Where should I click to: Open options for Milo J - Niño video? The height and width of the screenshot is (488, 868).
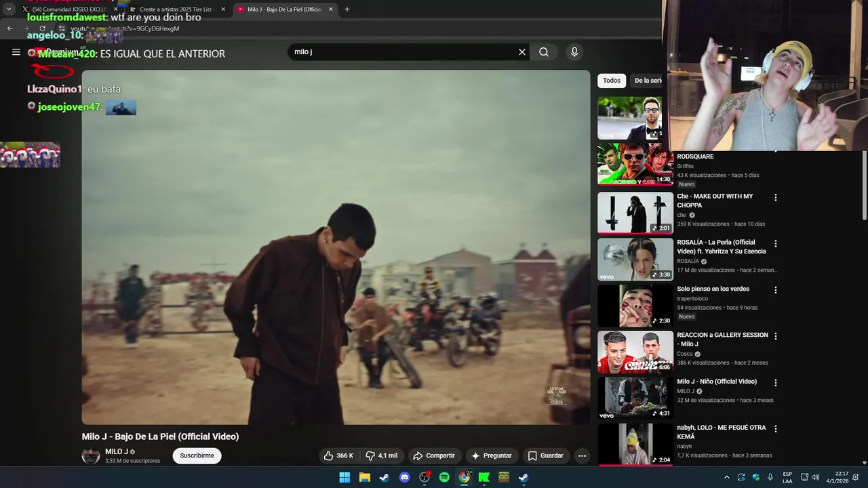pos(776,382)
